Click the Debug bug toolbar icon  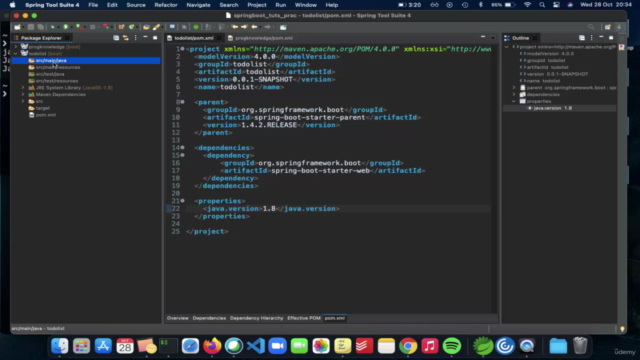click(x=53, y=27)
